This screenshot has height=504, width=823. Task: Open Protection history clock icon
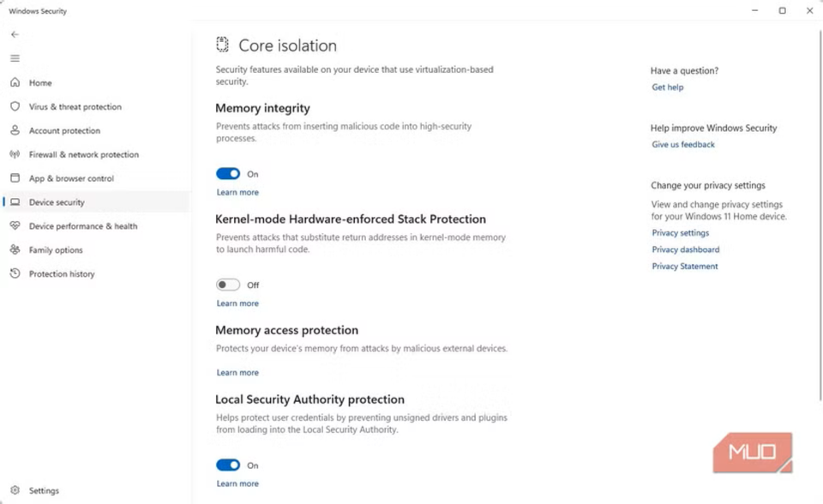(15, 274)
